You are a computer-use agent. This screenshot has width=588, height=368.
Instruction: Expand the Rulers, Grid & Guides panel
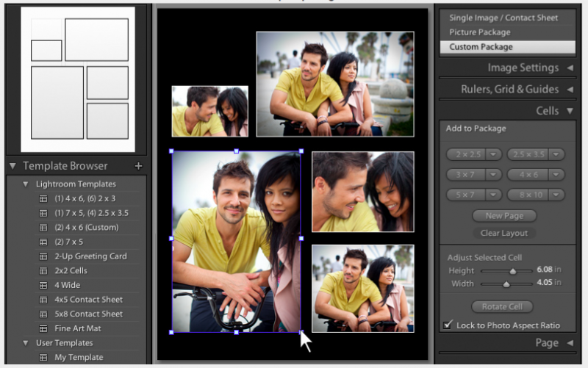(x=570, y=90)
